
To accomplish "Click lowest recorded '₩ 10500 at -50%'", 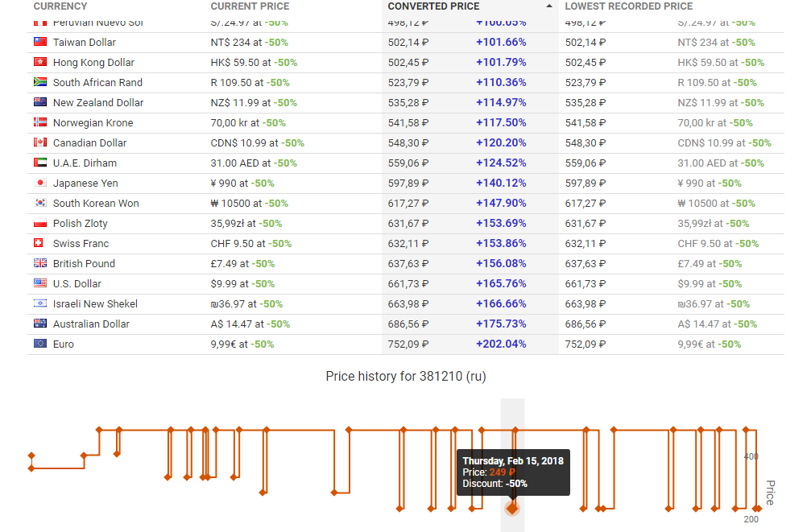I will tap(716, 204).
